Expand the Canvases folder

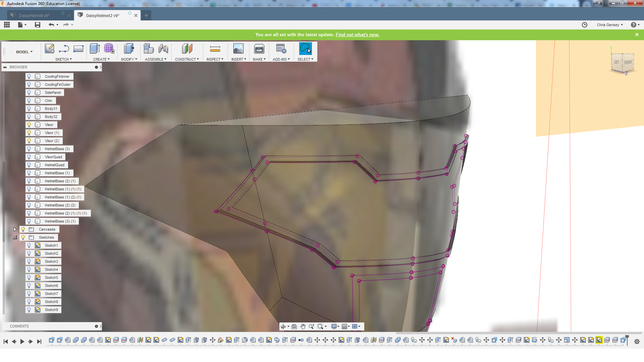[x=15, y=229]
